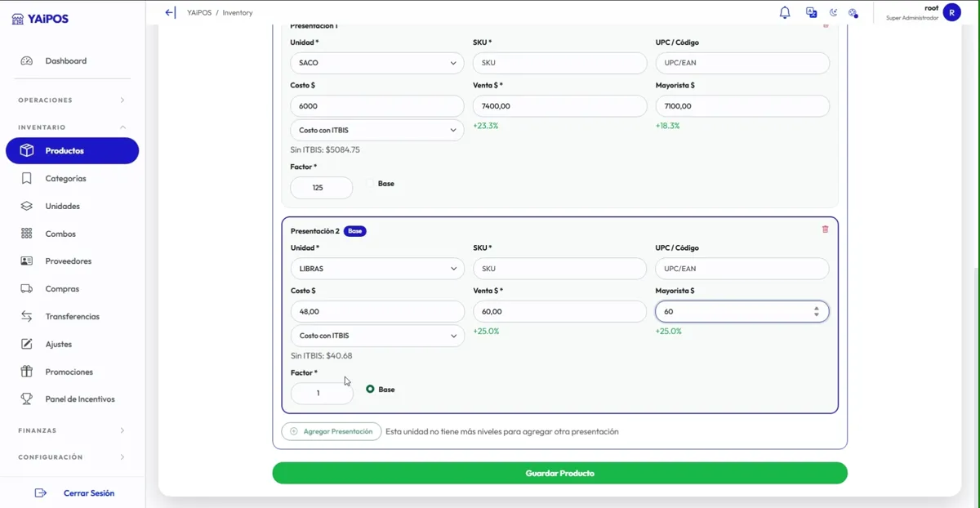Focus the SKU field for LIBRAS presentation

point(560,269)
